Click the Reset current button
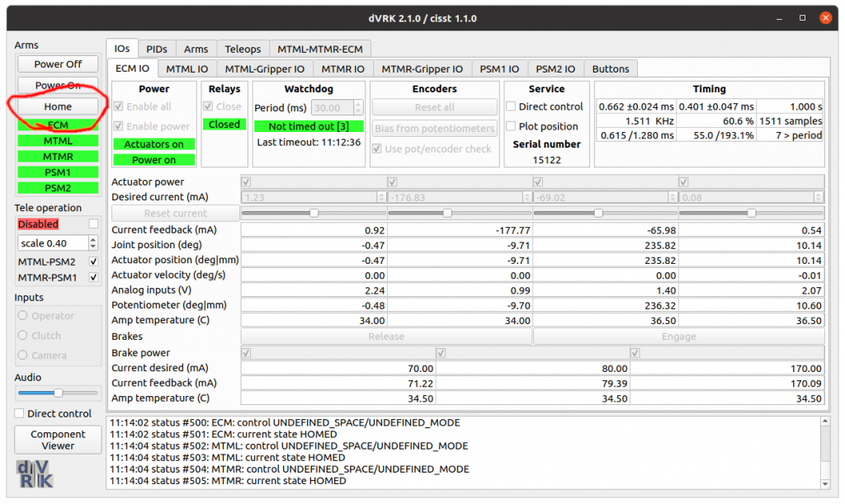Viewport: 845px width, 504px height. coord(175,213)
